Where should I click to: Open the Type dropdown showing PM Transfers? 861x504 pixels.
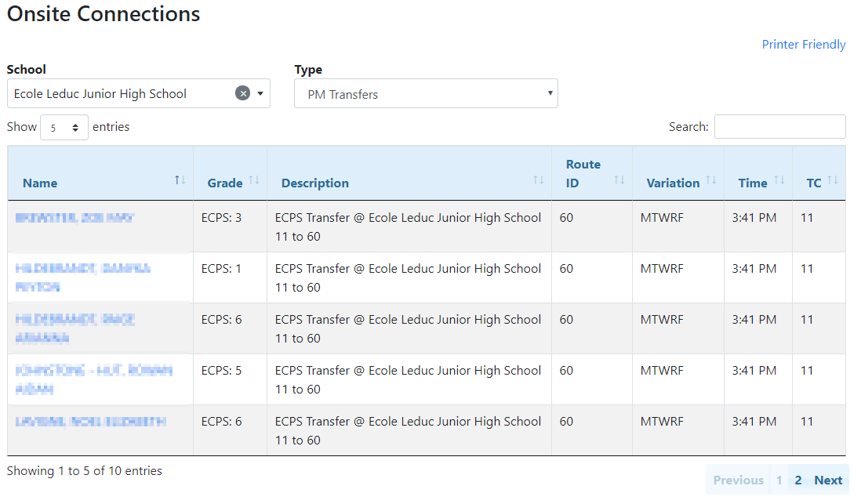[426, 94]
